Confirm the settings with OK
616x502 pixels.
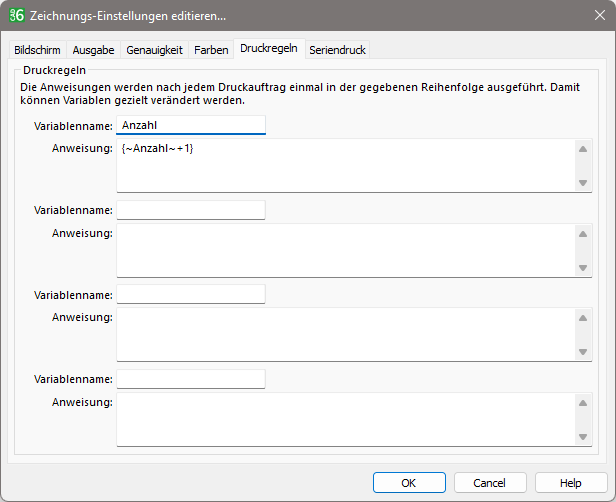pos(409,482)
